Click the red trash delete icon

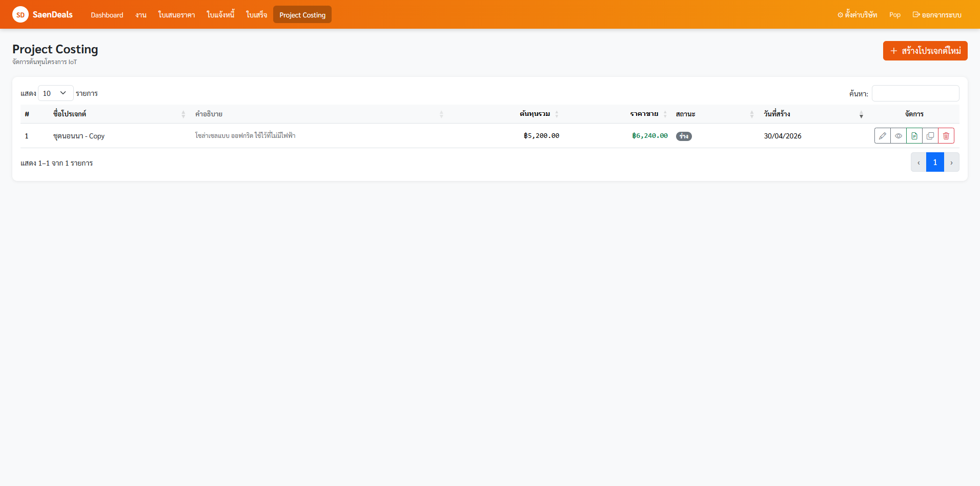click(946, 136)
